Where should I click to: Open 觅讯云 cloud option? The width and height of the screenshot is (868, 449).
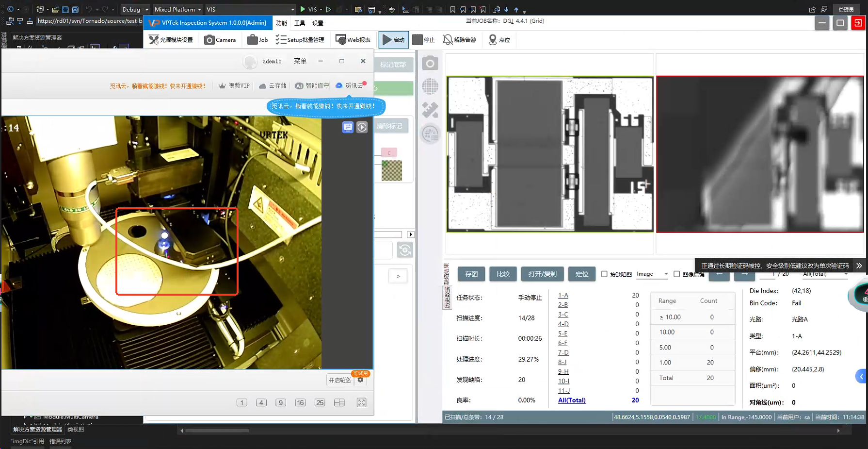[x=350, y=86]
